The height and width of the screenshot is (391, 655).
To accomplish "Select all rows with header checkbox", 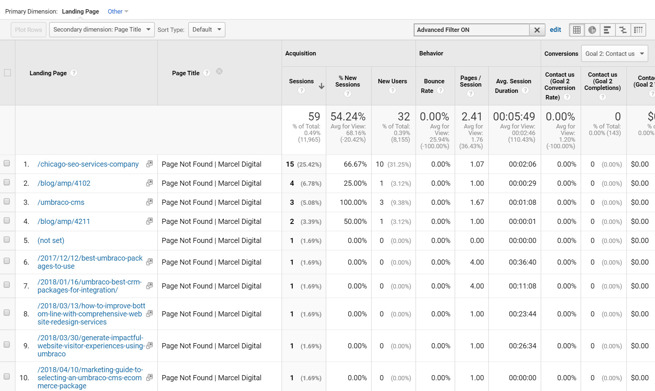I will pos(7,73).
